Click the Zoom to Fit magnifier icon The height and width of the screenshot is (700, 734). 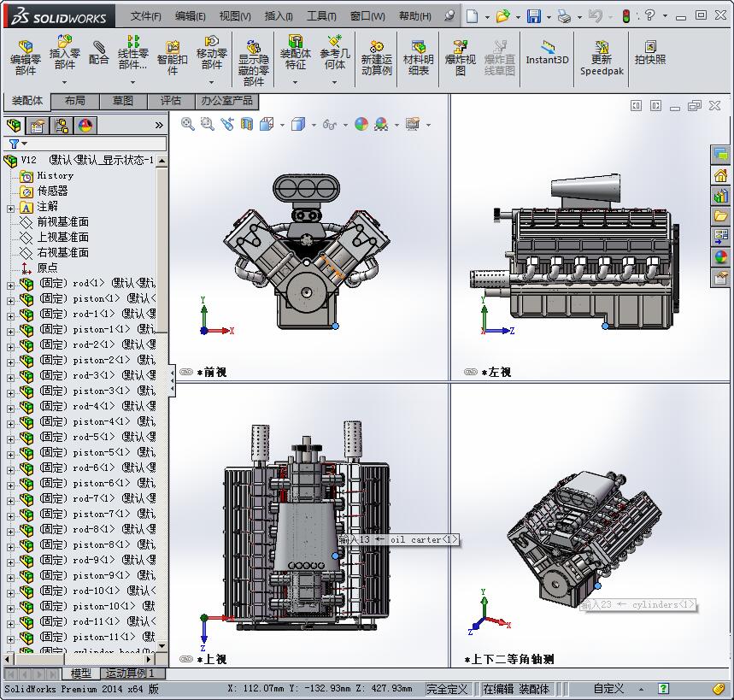click(188, 124)
